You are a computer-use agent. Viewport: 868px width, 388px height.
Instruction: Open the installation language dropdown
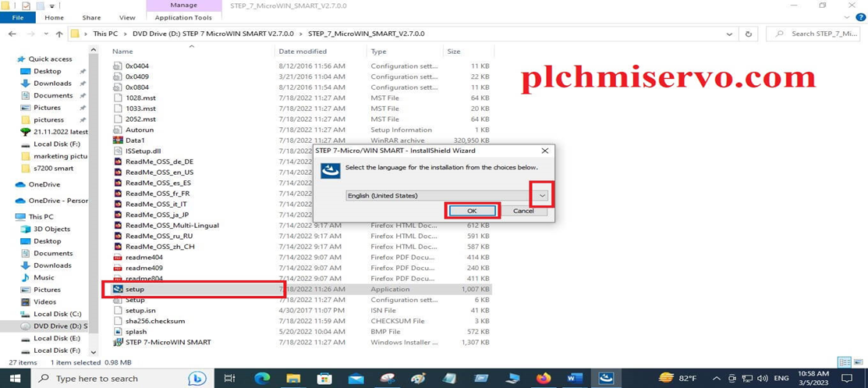click(543, 195)
